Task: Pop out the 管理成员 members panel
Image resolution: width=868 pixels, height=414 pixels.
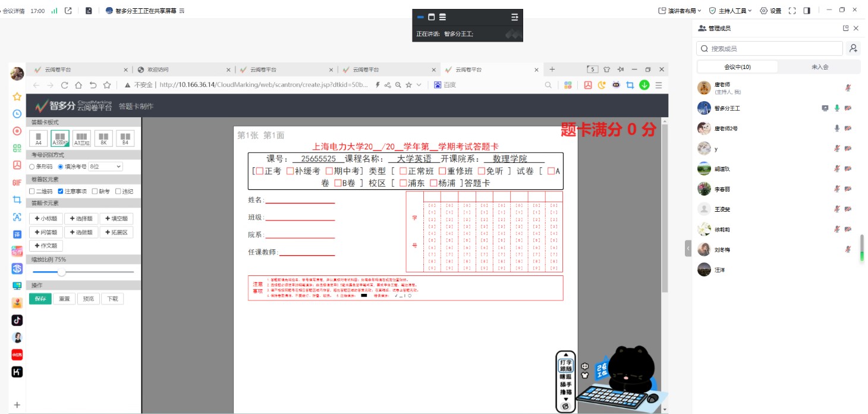Action: pos(845,28)
